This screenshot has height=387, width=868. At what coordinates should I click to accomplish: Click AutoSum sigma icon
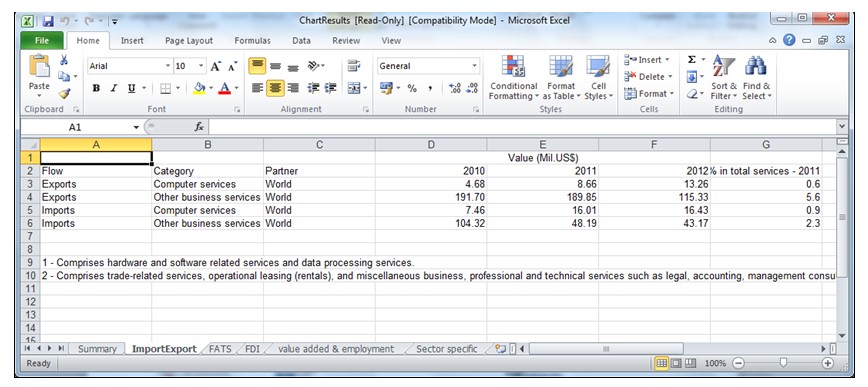pyautogui.click(x=692, y=59)
